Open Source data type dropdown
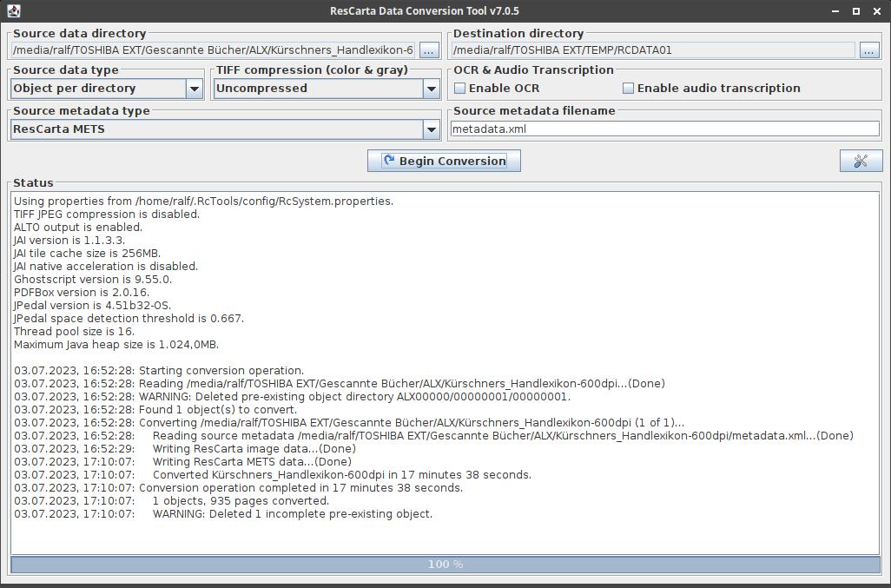The width and height of the screenshot is (891, 588). point(107,89)
